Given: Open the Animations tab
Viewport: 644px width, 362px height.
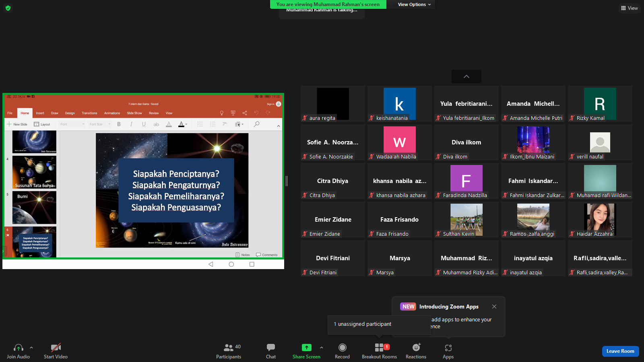Looking at the screenshot, I should click(112, 113).
